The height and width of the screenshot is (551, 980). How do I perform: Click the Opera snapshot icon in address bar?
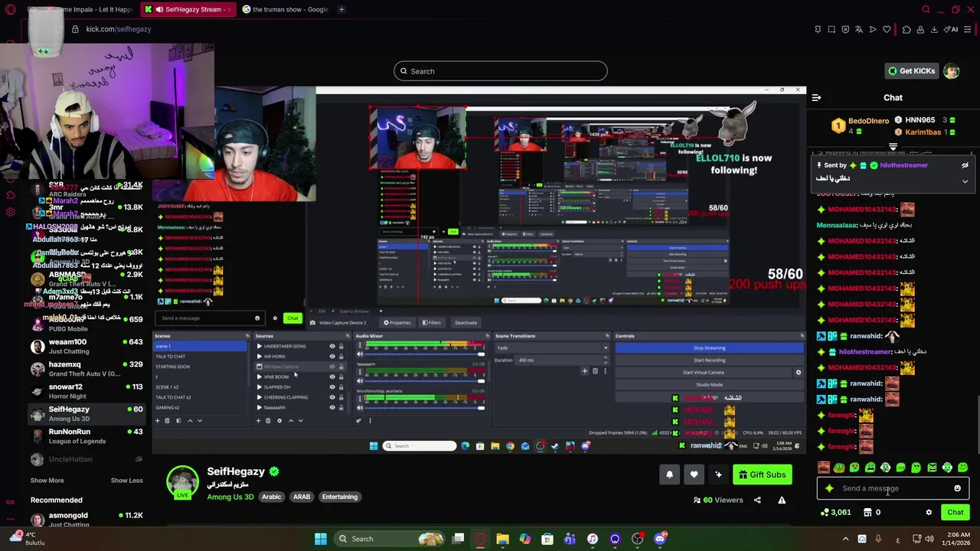[831, 29]
